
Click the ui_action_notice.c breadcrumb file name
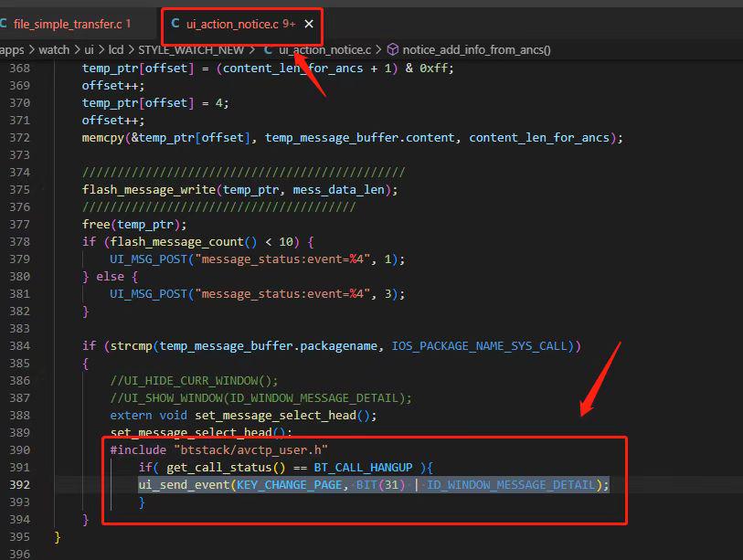[x=324, y=49]
